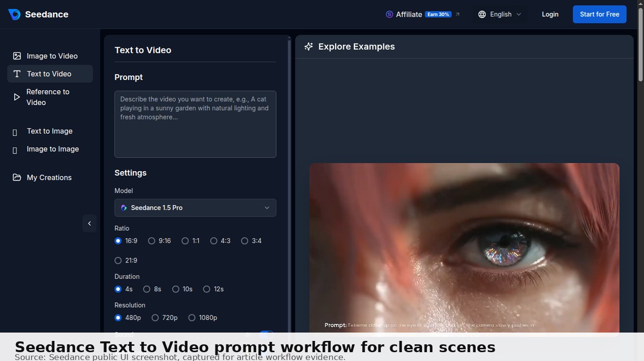The width and height of the screenshot is (644, 361).
Task: Click the Text to Video panel title
Action: [143, 50]
